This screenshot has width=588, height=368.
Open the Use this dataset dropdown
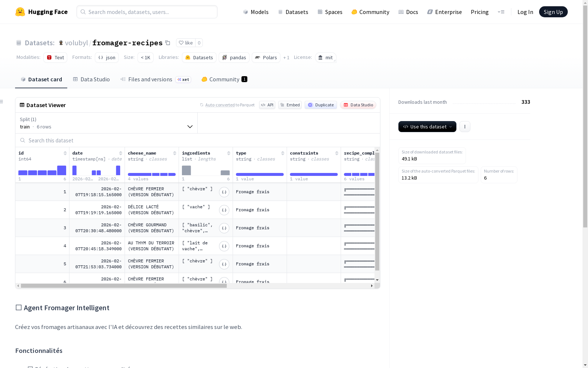coord(427,127)
